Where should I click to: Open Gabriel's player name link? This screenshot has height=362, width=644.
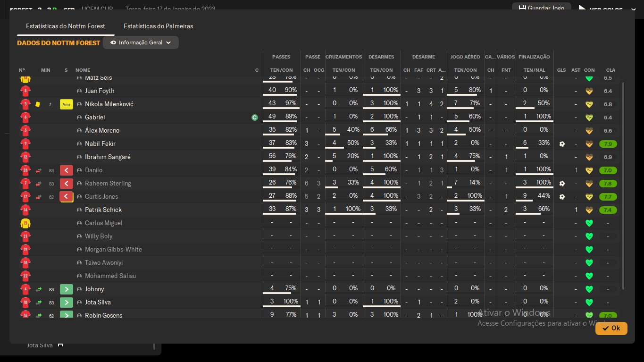pos(95,118)
